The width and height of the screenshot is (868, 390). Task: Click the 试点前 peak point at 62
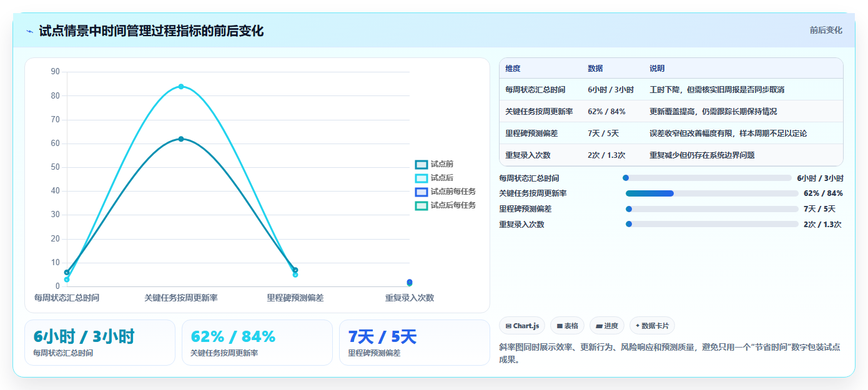point(181,139)
